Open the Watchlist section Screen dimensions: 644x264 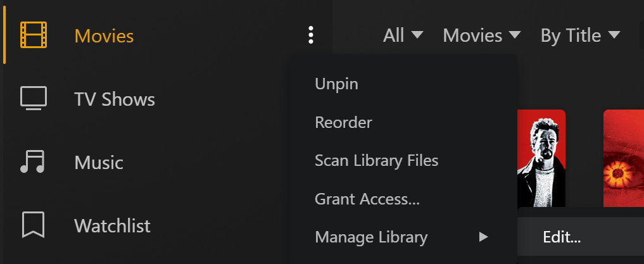tap(112, 225)
